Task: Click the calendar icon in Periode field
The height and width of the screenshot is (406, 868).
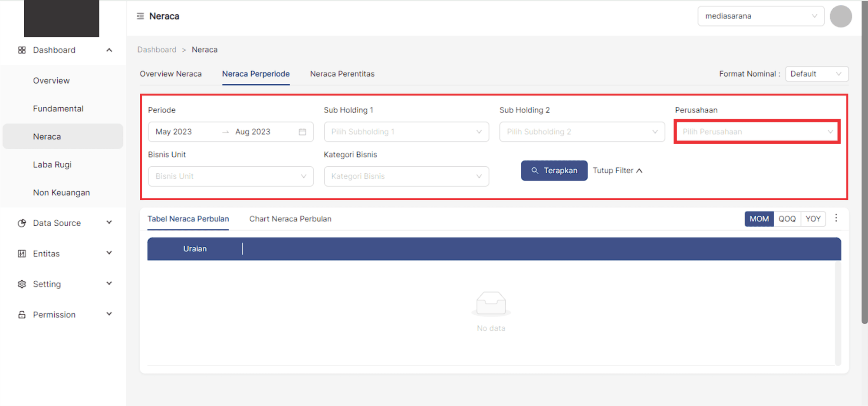Action: [x=302, y=132]
